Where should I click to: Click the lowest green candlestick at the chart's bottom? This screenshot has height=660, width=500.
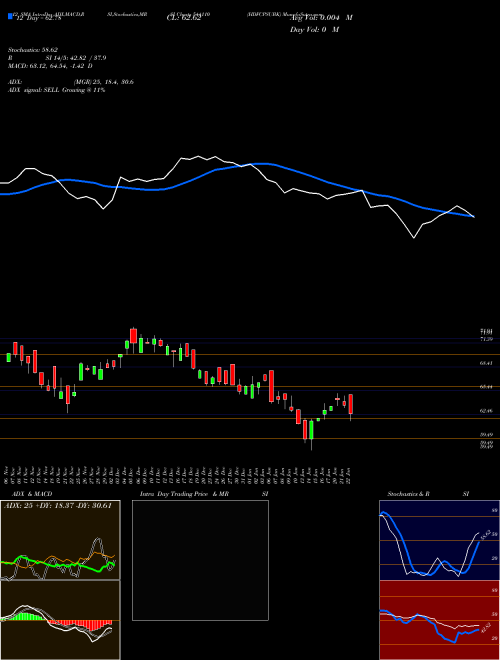pyautogui.click(x=311, y=431)
